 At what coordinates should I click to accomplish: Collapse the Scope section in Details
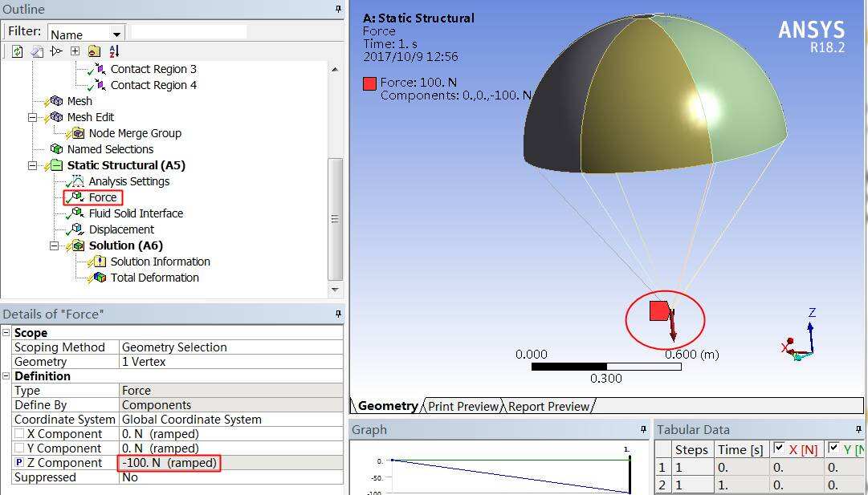tap(6, 332)
